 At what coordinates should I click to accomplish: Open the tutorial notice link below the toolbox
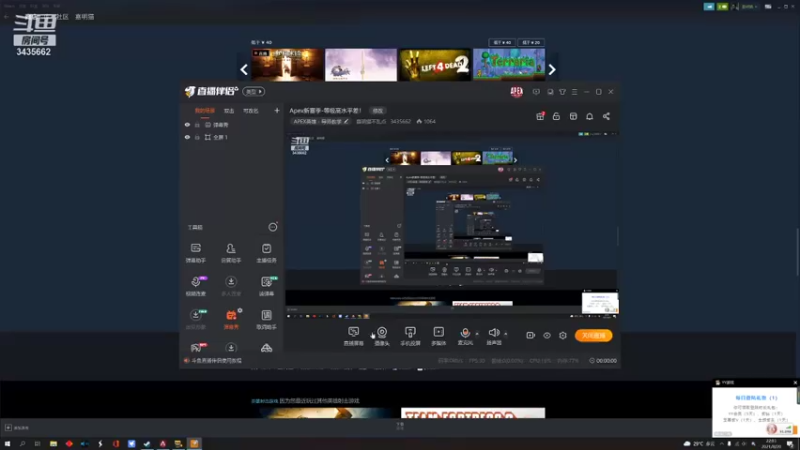pyautogui.click(x=216, y=360)
